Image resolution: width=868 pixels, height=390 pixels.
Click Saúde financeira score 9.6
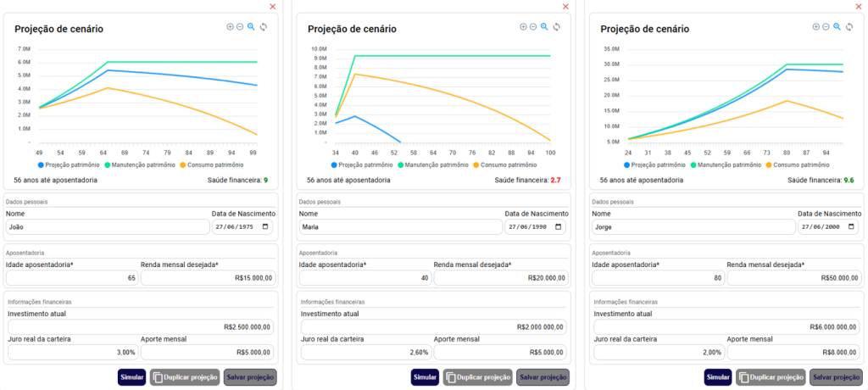coord(849,181)
